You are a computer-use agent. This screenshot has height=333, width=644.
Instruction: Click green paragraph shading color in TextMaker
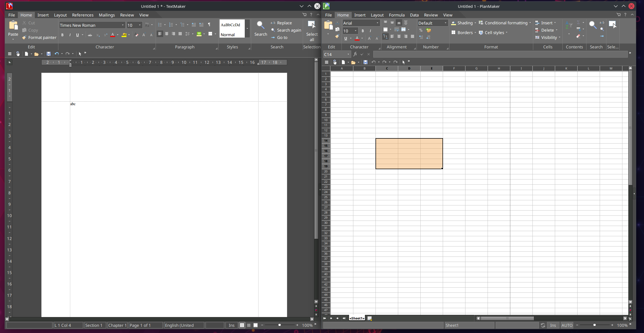click(199, 34)
